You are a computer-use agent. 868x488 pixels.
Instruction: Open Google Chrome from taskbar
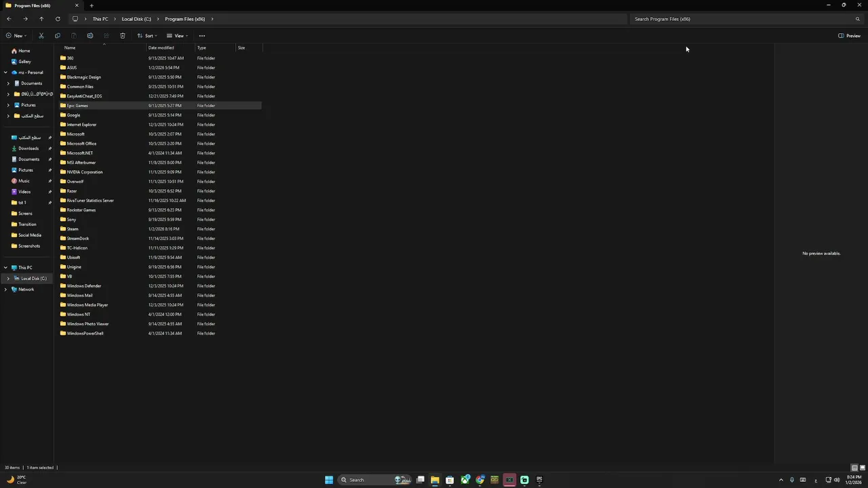click(480, 480)
